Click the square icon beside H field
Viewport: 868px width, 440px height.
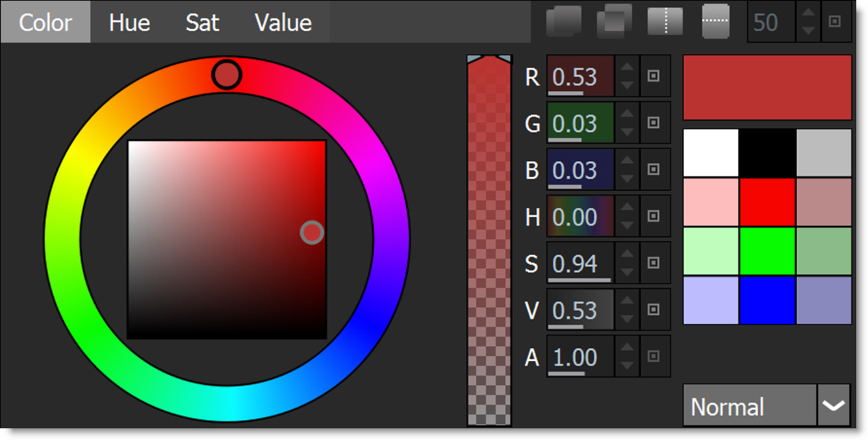654,216
